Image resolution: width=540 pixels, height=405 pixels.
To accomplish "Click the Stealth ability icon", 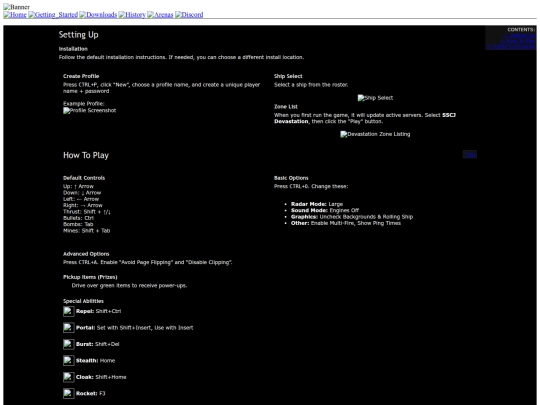I will [x=69, y=361].
